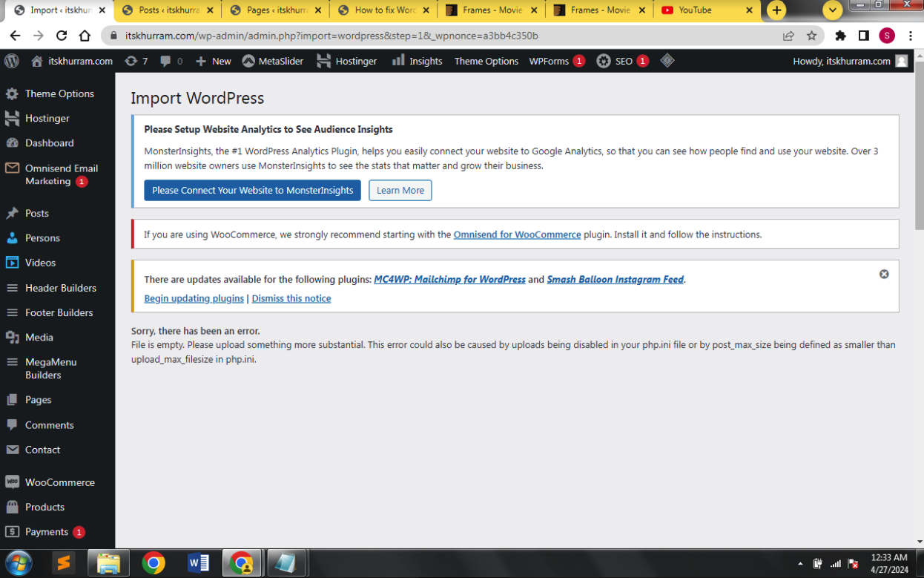
Task: Open SEO in the admin bar
Action: (x=623, y=61)
